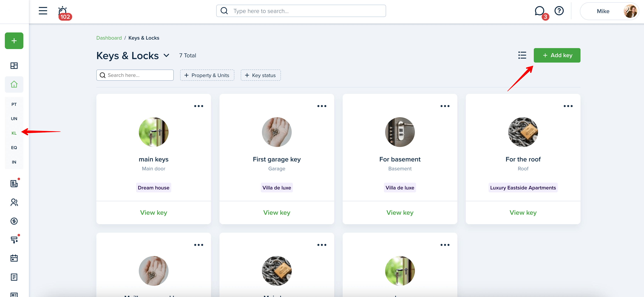Open the contacts people icon in sidebar
The image size is (644, 297).
click(14, 202)
